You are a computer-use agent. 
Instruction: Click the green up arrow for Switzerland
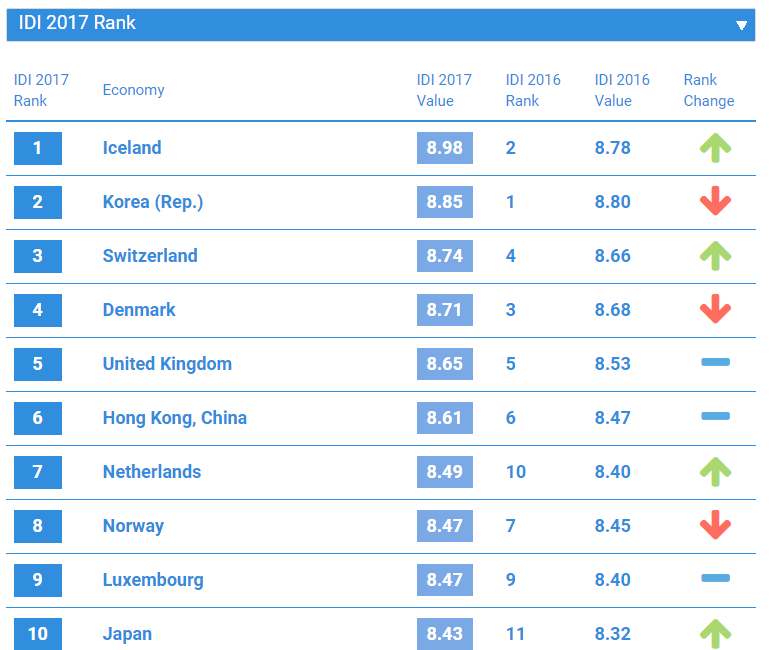(715, 256)
